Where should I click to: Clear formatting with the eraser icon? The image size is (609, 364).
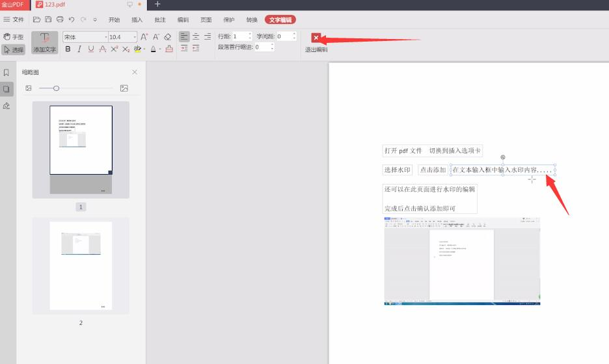pyautogui.click(x=167, y=37)
